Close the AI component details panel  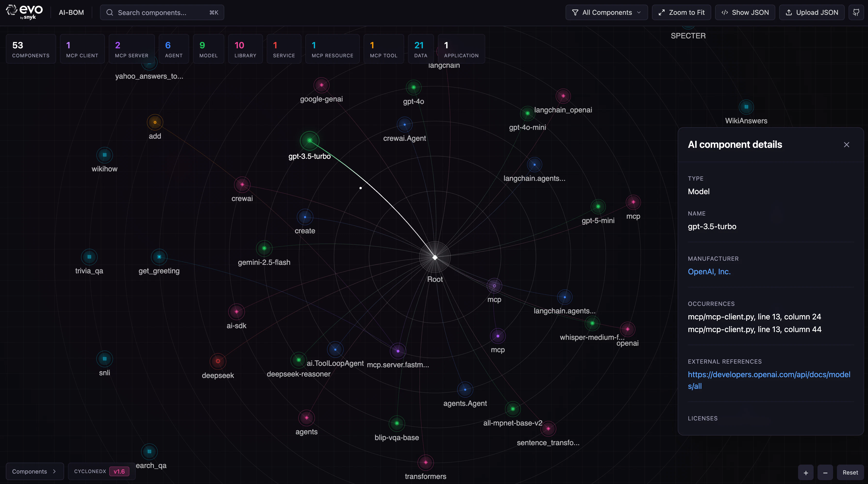pyautogui.click(x=846, y=145)
